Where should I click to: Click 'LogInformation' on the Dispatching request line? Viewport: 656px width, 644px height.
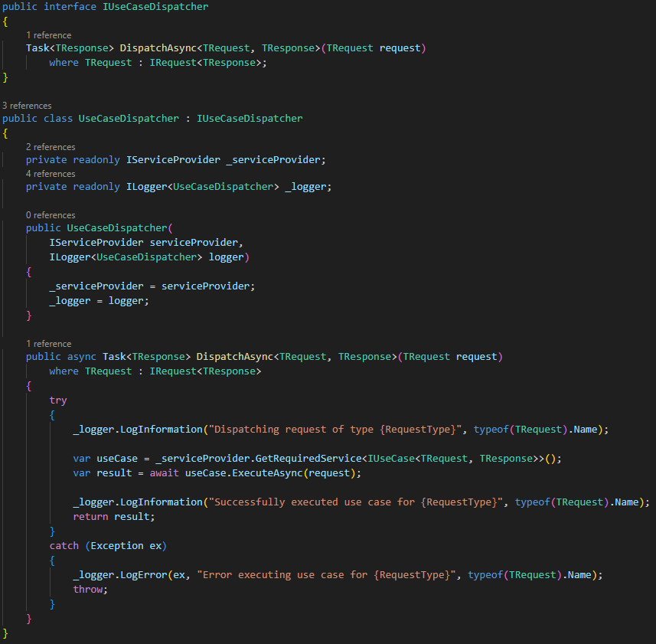[x=161, y=430]
